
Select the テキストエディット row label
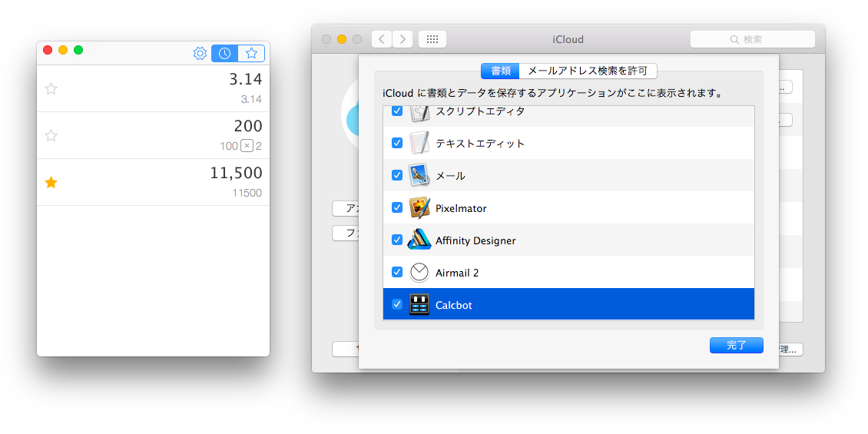point(480,144)
